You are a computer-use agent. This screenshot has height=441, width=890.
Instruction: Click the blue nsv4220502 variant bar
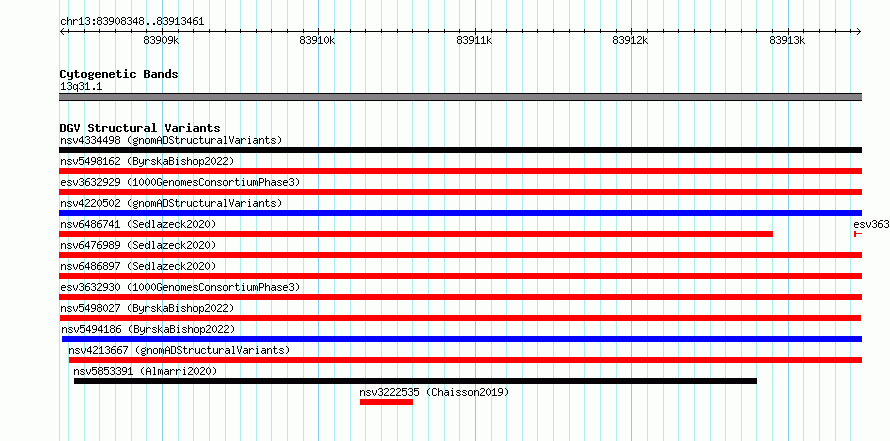click(x=460, y=213)
